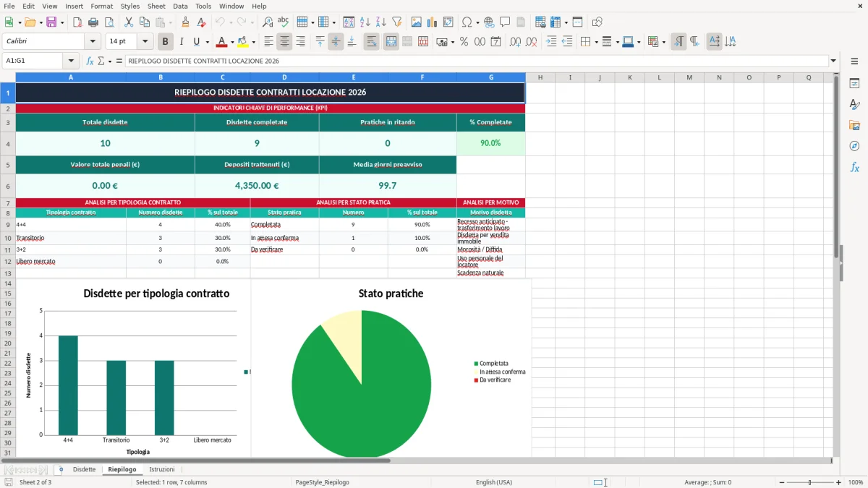Insert a chart
The width and height of the screenshot is (868, 488).
click(433, 22)
